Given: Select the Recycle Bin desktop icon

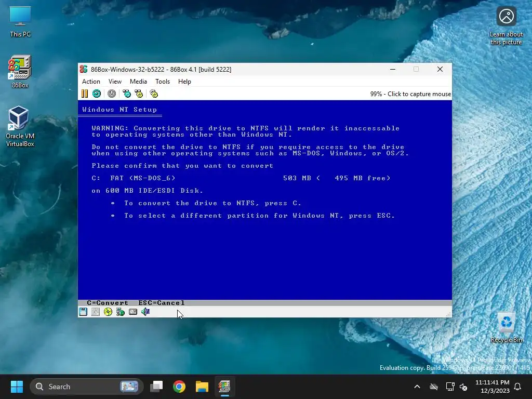Looking at the screenshot, I should (506, 327).
